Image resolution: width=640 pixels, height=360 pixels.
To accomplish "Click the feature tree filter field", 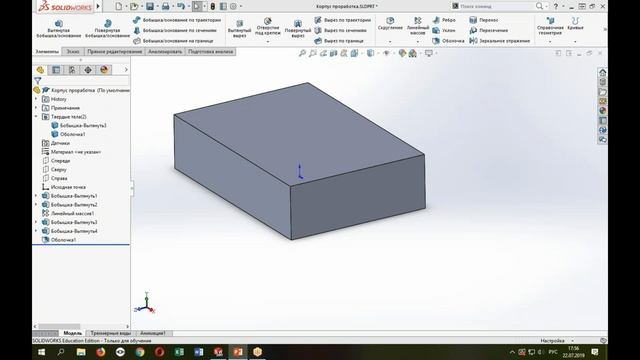I will pos(85,80).
